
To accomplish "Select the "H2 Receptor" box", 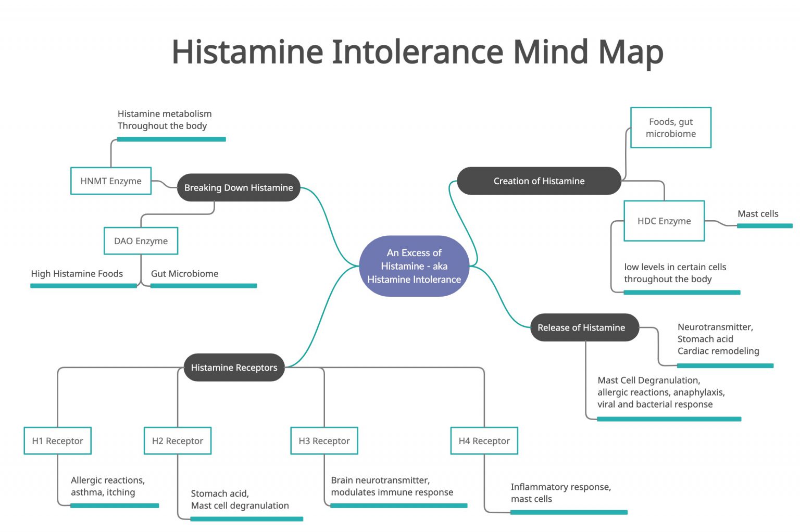I will [177, 440].
